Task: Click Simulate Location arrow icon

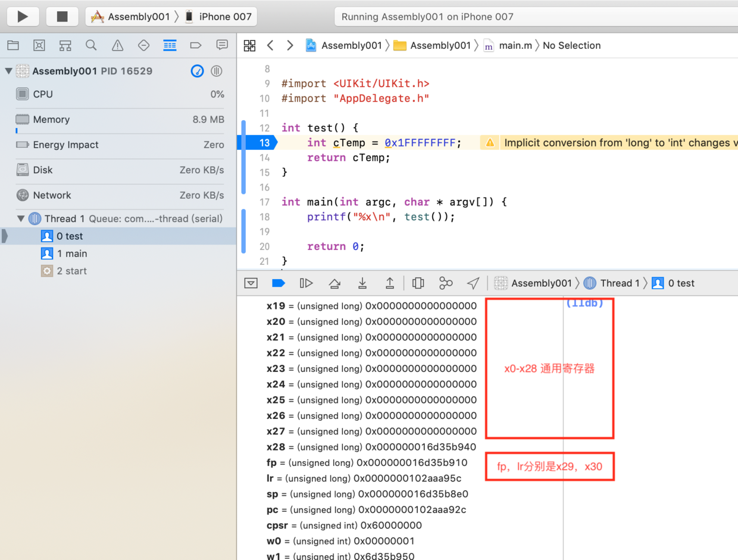Action: 473,283
